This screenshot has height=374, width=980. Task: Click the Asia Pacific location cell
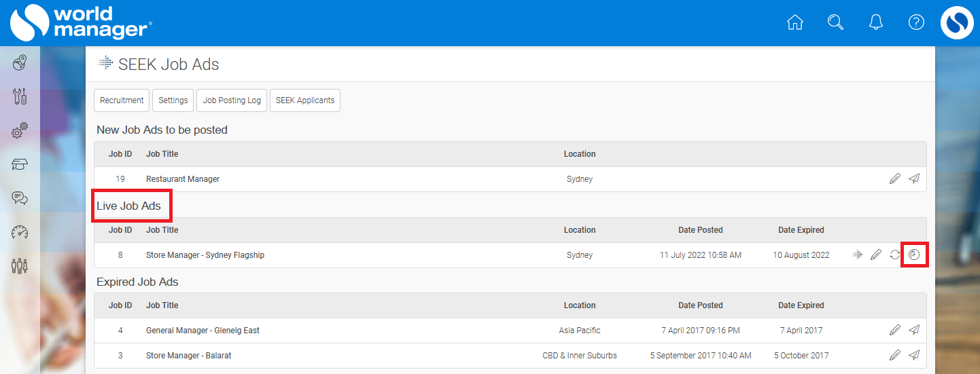coord(580,331)
